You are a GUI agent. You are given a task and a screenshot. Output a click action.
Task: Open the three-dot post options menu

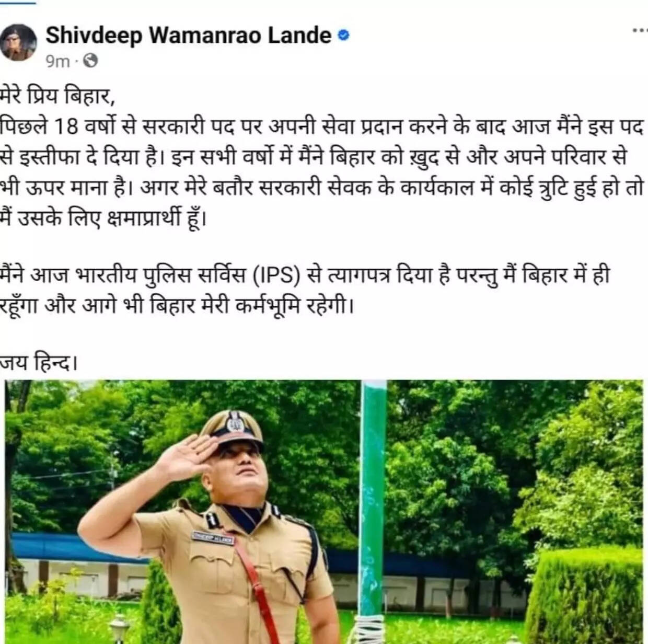[640, 30]
